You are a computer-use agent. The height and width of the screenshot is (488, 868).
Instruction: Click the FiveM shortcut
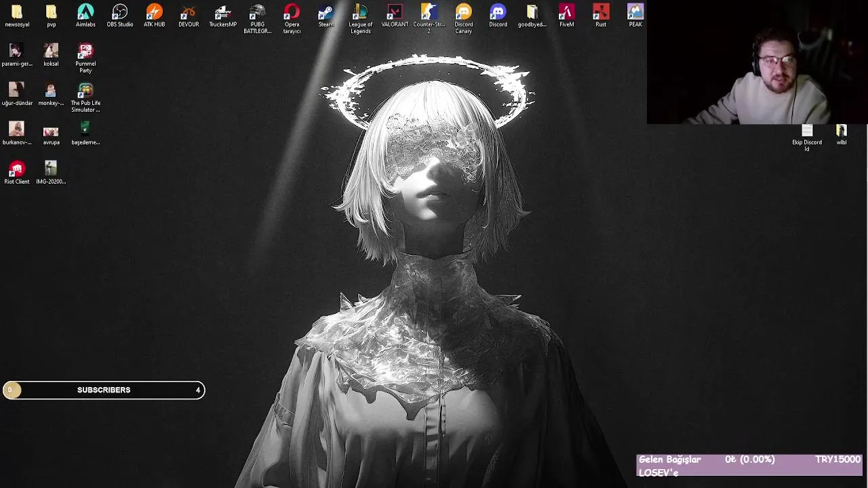tap(566, 16)
